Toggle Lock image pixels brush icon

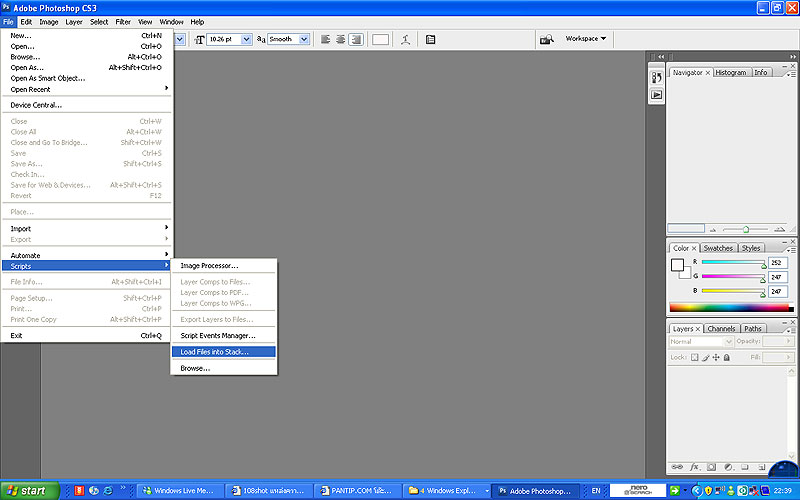coord(706,358)
